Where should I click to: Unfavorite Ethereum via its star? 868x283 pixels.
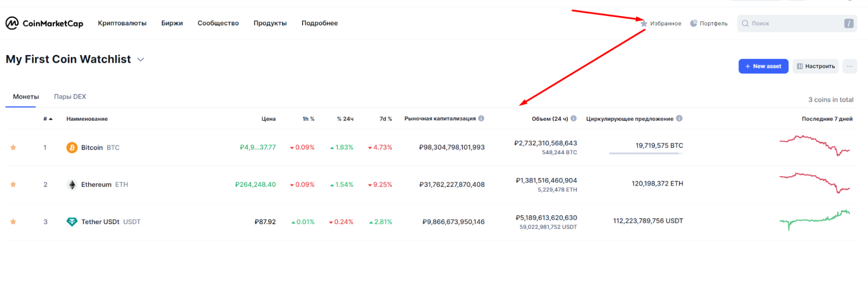[x=13, y=184]
